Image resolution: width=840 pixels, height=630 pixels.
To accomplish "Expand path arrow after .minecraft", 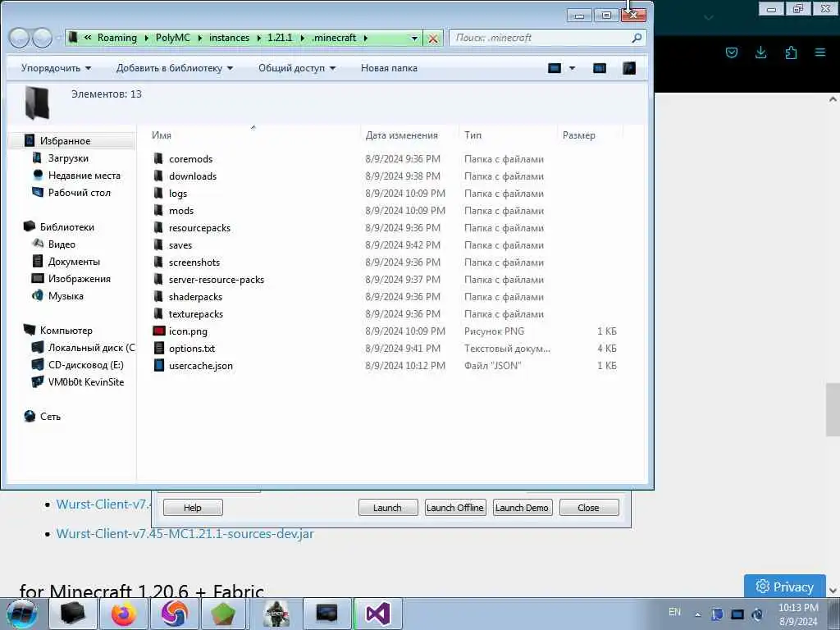I will (365, 38).
